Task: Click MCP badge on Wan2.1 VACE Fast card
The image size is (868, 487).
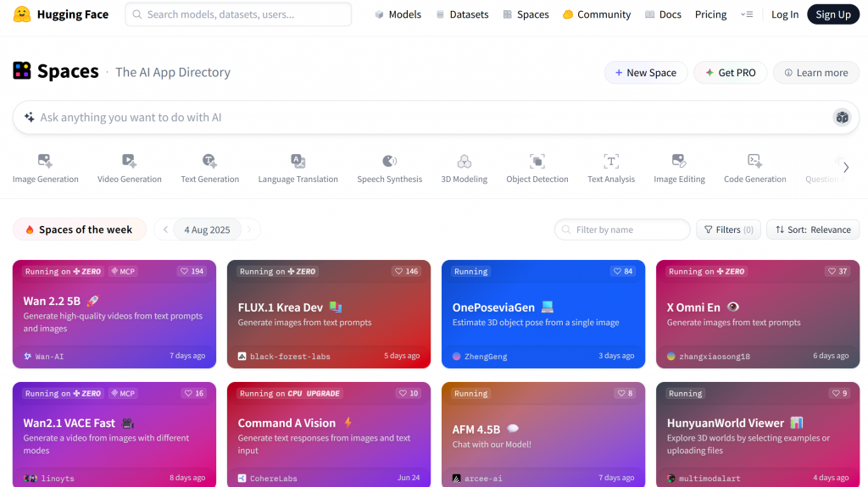Action: click(x=123, y=394)
